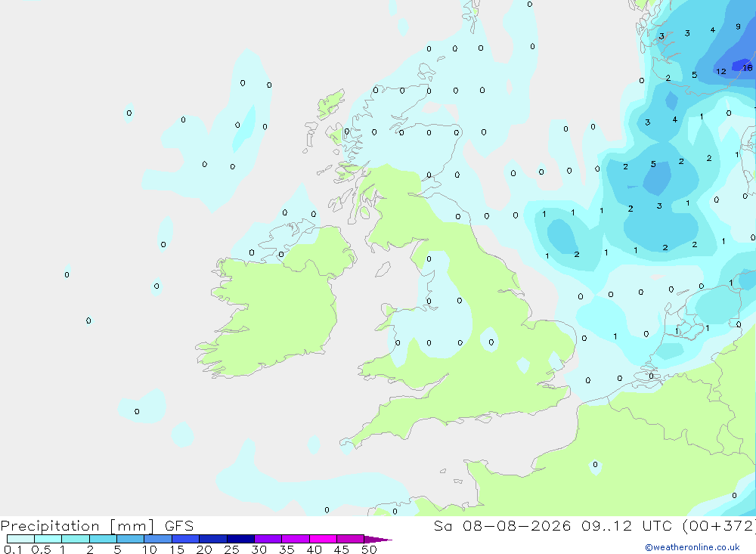Image resolution: width=756 pixels, height=554 pixels.
Task: Select the 5–10 mm legend color box
Action: [x=131, y=539]
